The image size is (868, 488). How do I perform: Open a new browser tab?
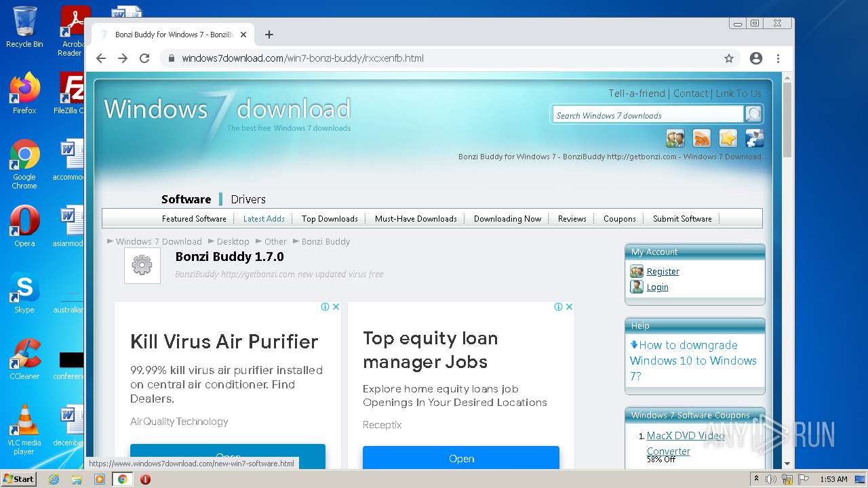point(269,35)
